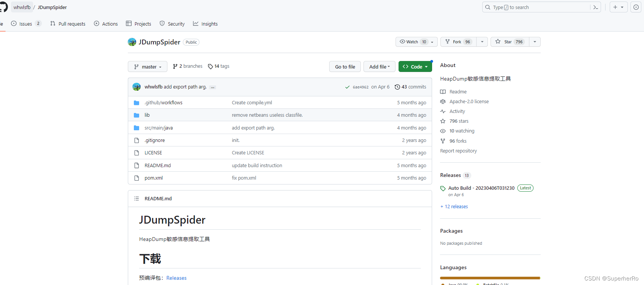Open the Projects tab
Screen dimensions: 644x285
click(138, 24)
